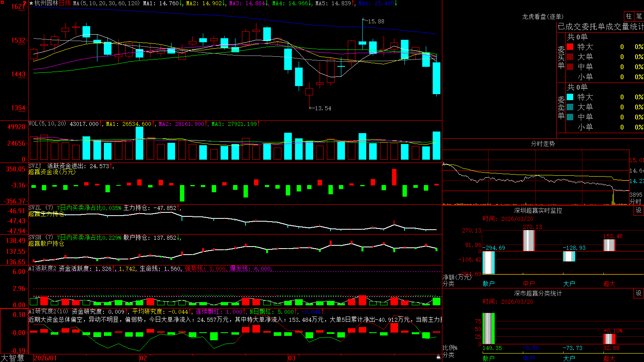The image size is (644, 362).
Task: Click the 大智慧 logo in bottom-left
Action: [12, 358]
